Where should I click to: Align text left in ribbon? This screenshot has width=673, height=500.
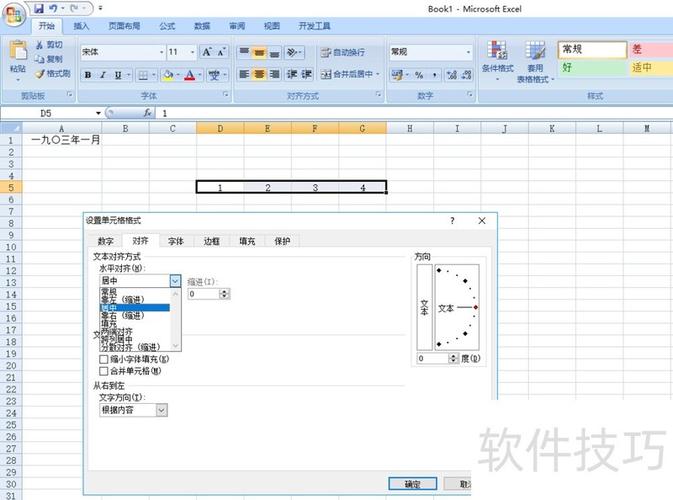(244, 74)
